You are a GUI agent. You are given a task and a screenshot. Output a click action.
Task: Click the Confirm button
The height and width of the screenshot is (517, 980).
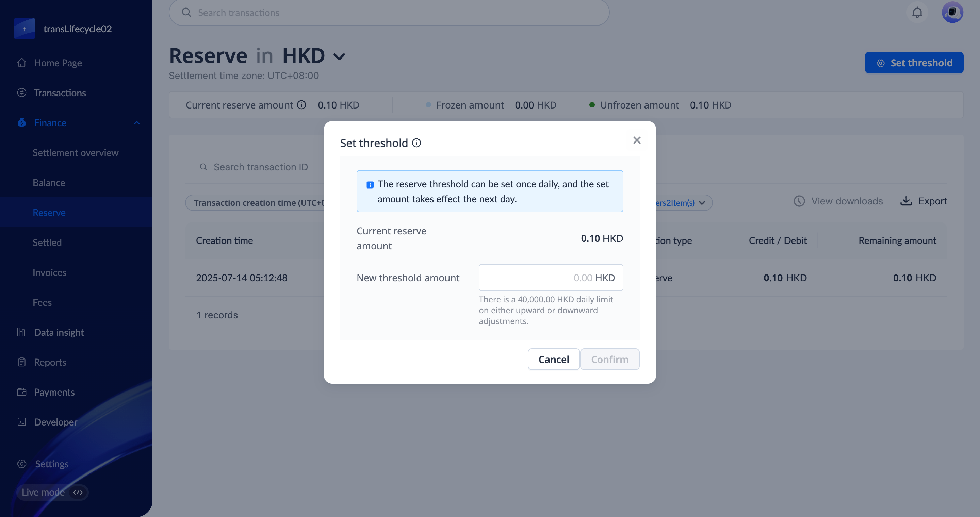point(609,359)
